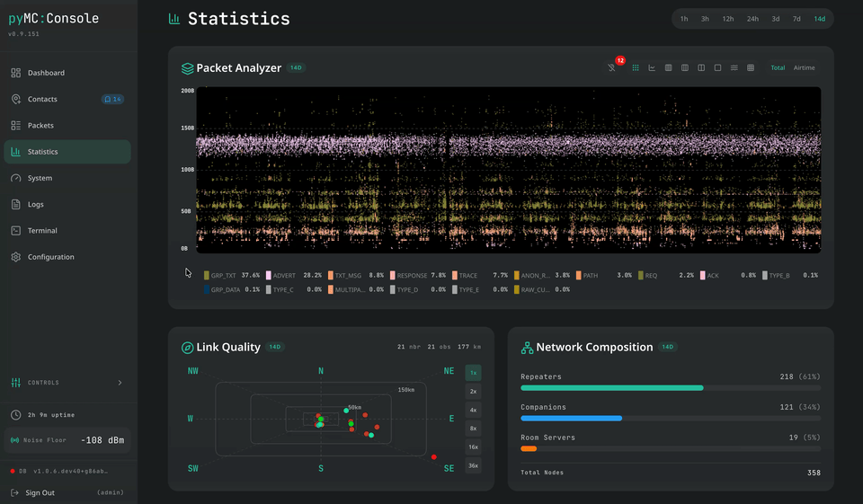Select the dot grid scatter view icon
The image size is (863, 504).
(636, 67)
